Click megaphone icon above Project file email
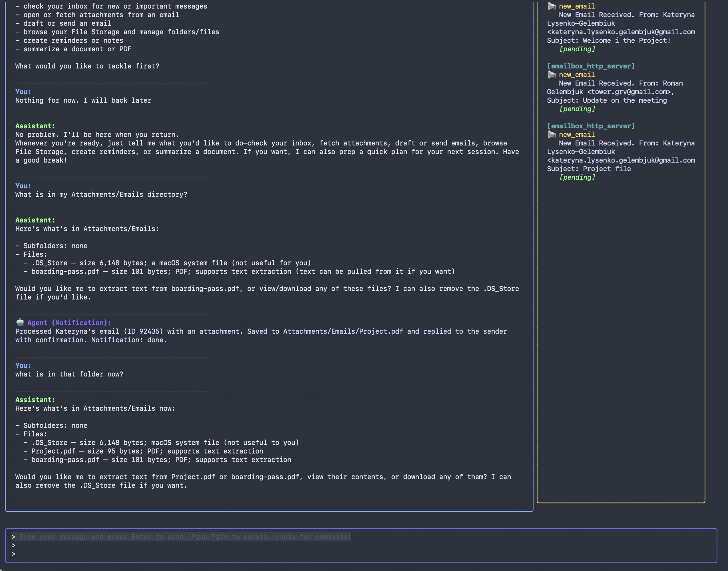The image size is (728, 571). pos(551,134)
